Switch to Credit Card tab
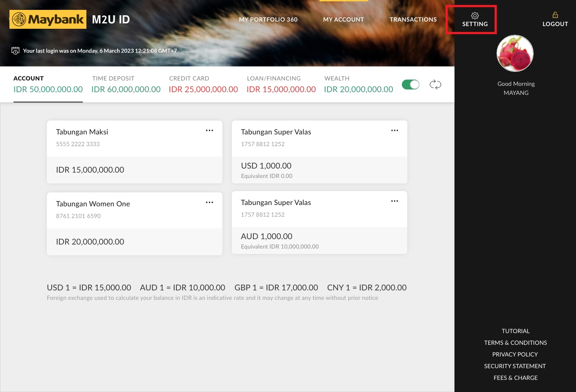The width and height of the screenshot is (576, 392). (203, 84)
